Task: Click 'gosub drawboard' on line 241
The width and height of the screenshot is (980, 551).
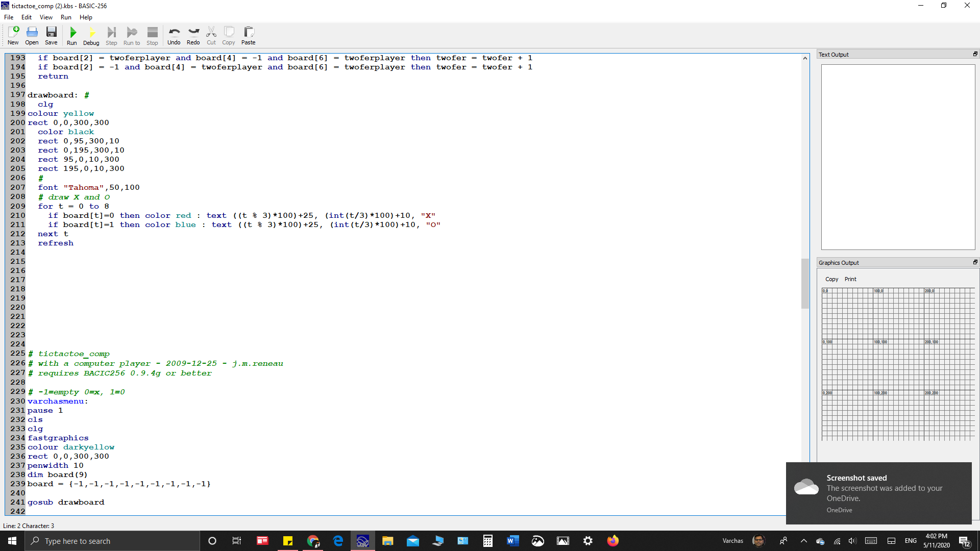Action: click(66, 502)
